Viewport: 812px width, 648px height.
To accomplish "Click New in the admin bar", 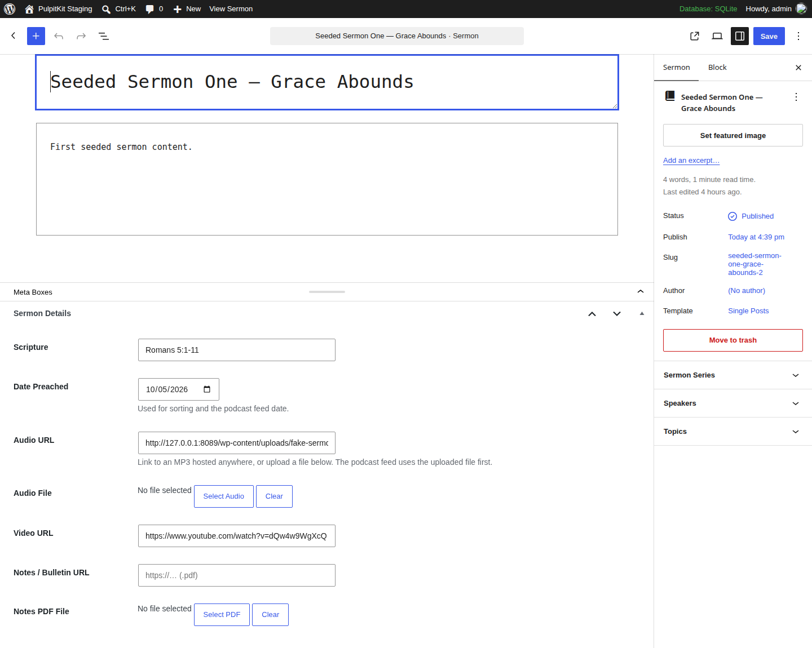I will click(x=187, y=9).
